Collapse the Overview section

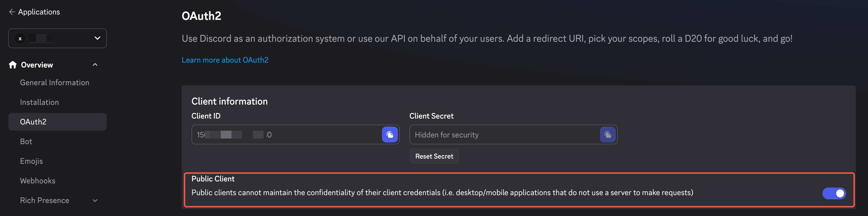point(95,65)
